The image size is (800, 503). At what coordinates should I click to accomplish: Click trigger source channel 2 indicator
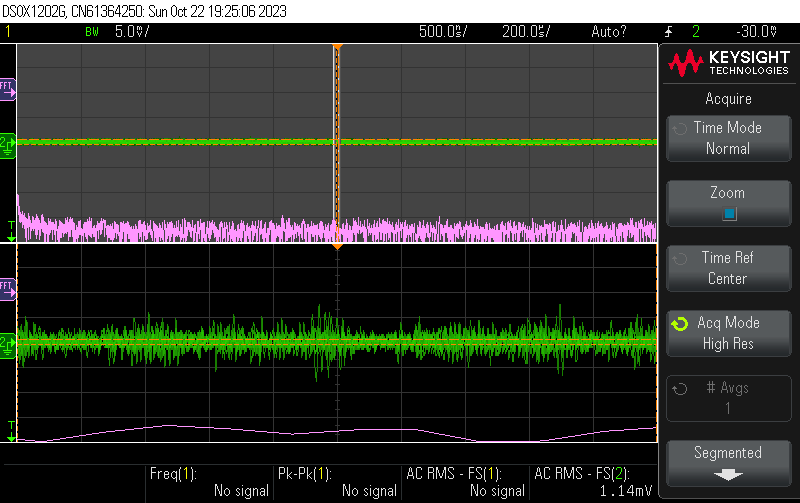point(696,32)
